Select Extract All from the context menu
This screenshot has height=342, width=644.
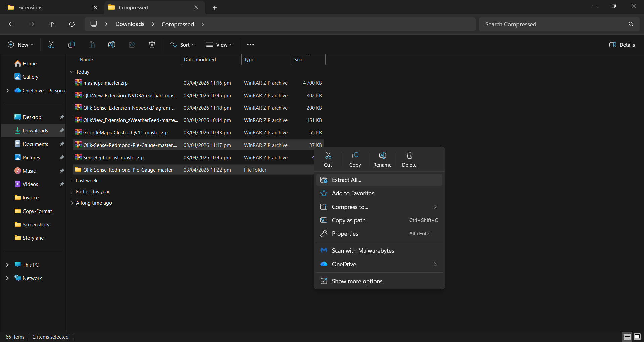coord(346,180)
